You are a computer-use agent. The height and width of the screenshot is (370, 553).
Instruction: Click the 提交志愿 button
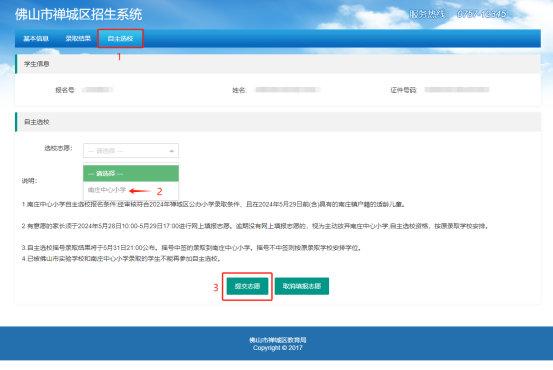[x=247, y=286]
